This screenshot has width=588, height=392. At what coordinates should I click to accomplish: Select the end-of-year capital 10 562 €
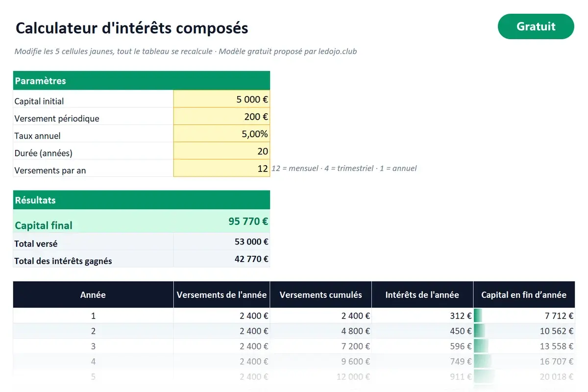tap(524, 331)
